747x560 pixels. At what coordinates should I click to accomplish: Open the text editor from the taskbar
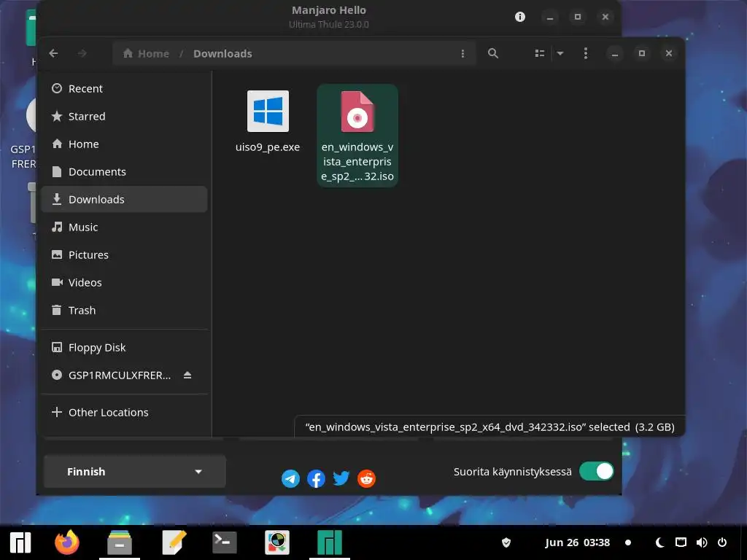click(174, 542)
